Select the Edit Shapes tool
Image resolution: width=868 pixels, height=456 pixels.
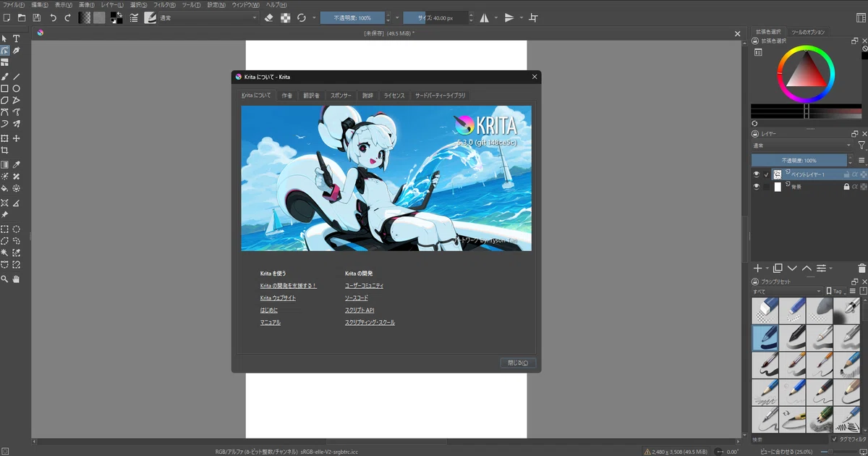coord(4,51)
